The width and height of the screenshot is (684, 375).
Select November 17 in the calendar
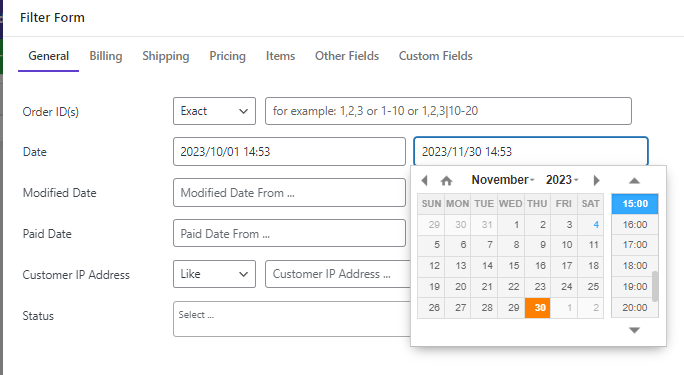pos(564,266)
